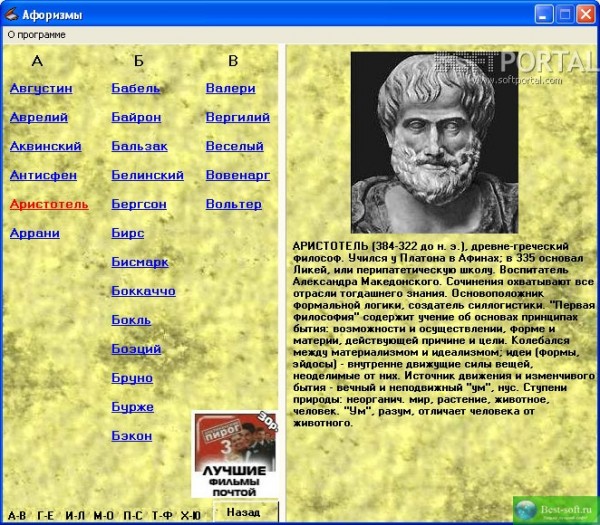Screen dimensions: 600x525
Task: Switch to the Т-Ф letter range
Action: coord(162,516)
